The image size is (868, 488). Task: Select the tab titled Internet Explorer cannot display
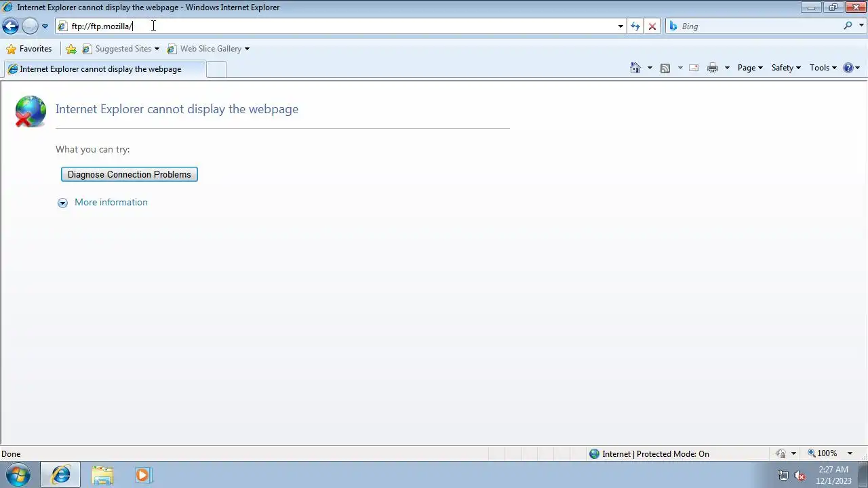(104, 69)
